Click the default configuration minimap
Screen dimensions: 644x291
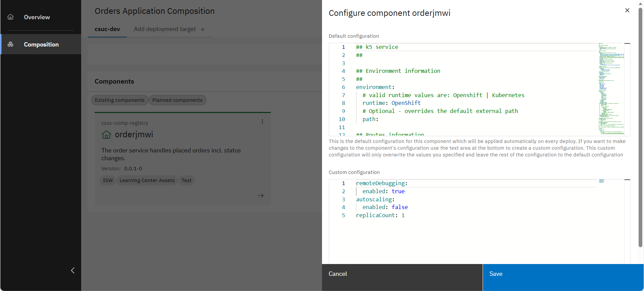pos(611,89)
